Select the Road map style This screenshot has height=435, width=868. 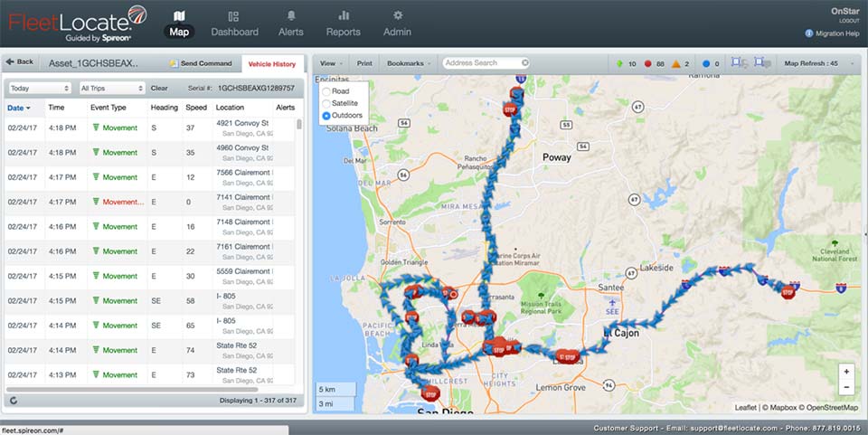(326, 91)
